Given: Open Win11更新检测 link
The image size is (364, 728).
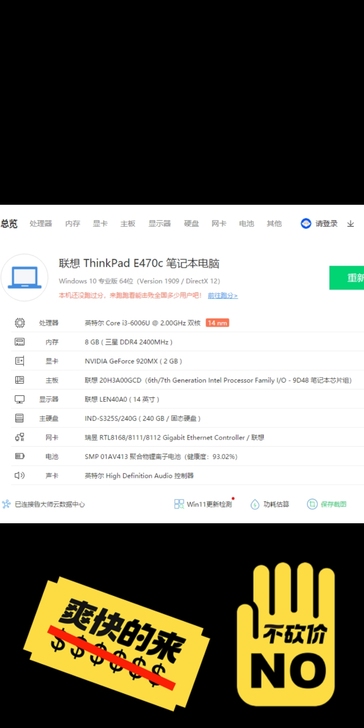Looking at the screenshot, I should coord(209,504).
